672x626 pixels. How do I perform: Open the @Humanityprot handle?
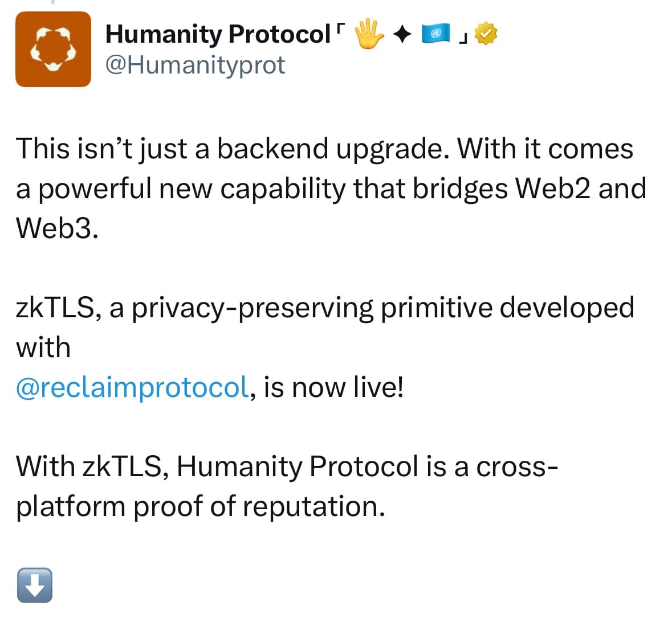(195, 66)
